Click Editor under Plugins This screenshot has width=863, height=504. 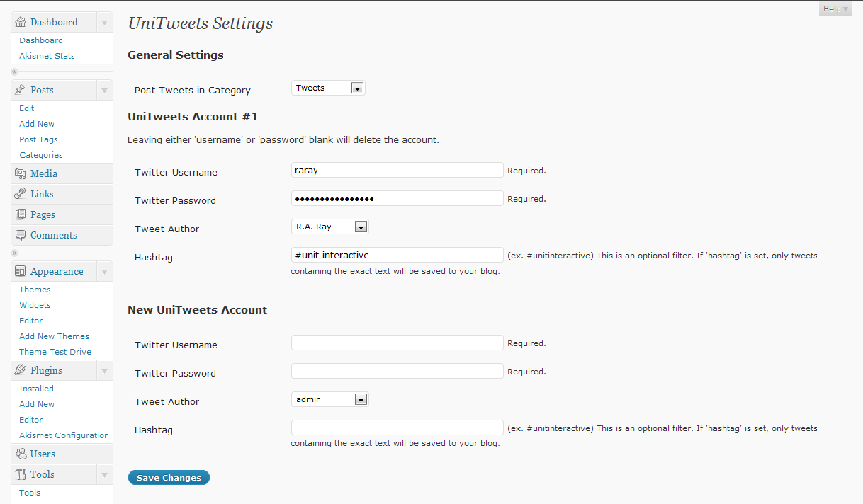pyautogui.click(x=31, y=420)
